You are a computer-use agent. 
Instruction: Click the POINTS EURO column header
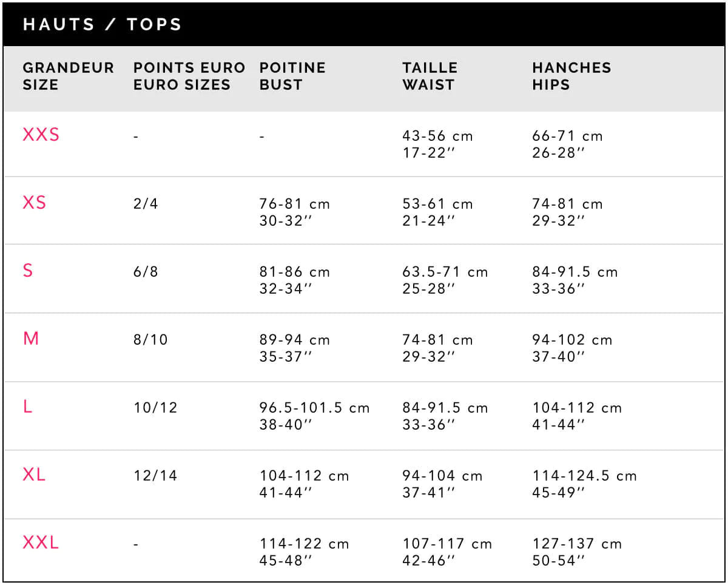point(189,76)
